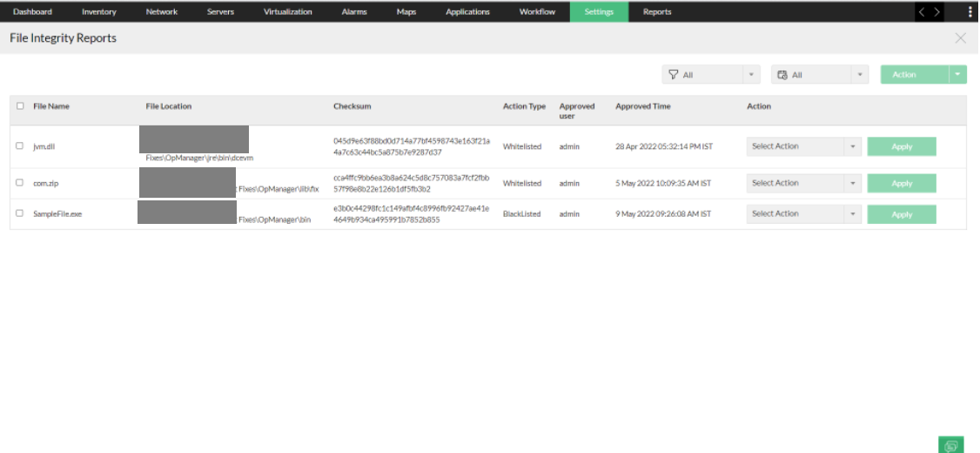Open Select Action dropdown for SampleFile.exe
This screenshot has width=980, height=453.
pyautogui.click(x=803, y=214)
